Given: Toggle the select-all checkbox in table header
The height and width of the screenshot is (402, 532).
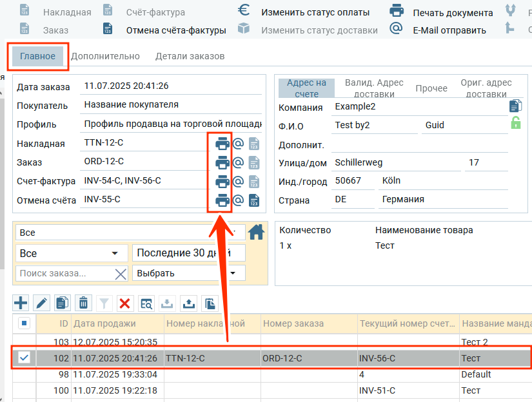Looking at the screenshot, I should [24, 323].
